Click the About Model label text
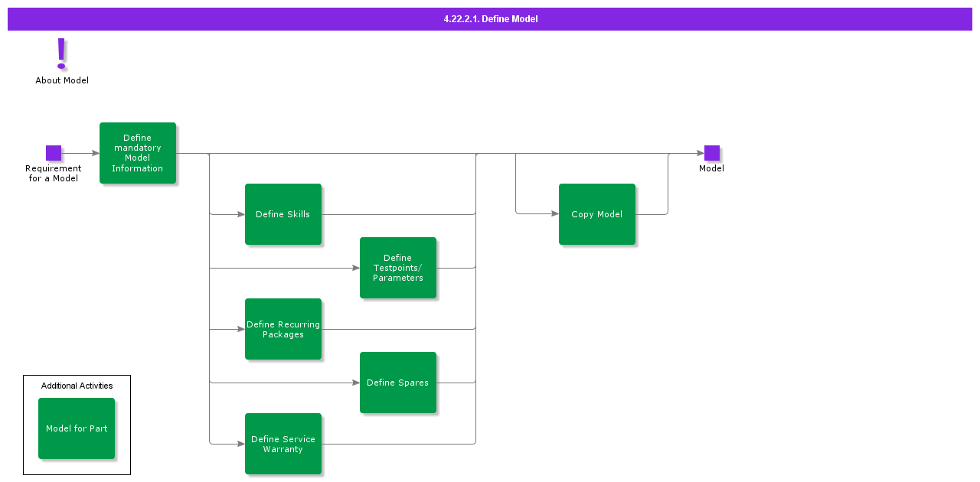Viewport: 980px width, 482px height. tap(62, 80)
